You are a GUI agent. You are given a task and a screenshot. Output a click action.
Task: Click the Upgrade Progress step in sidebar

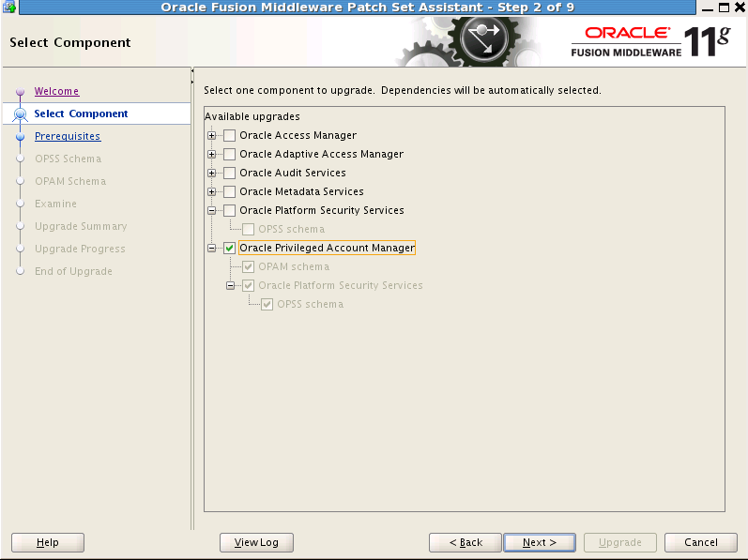80,249
